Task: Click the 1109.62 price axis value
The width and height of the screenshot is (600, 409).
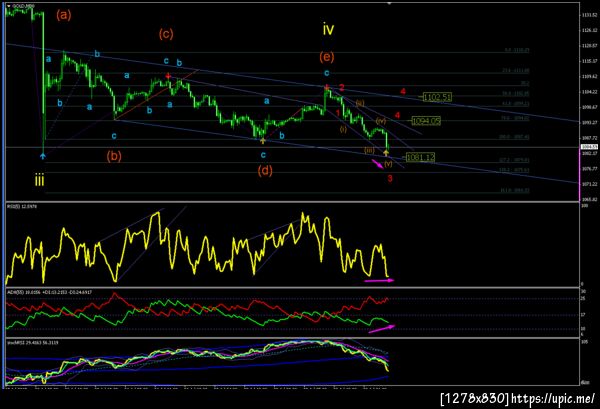Action: pos(589,77)
